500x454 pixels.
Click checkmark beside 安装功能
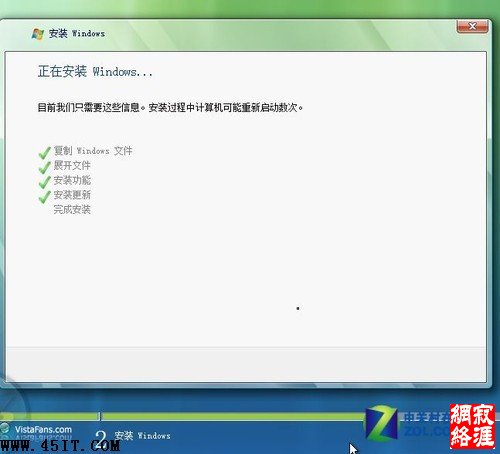44,182
